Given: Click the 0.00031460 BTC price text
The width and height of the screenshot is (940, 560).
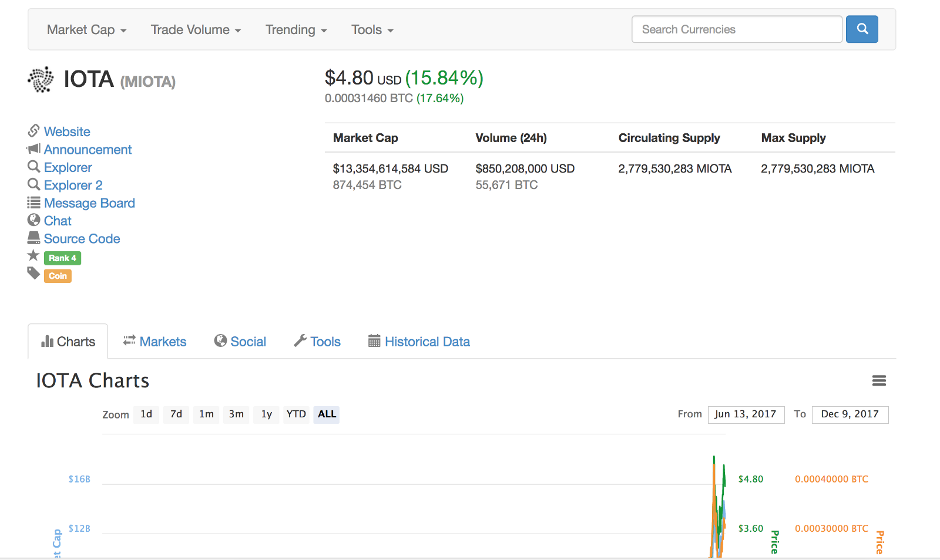Looking at the screenshot, I should tap(369, 98).
